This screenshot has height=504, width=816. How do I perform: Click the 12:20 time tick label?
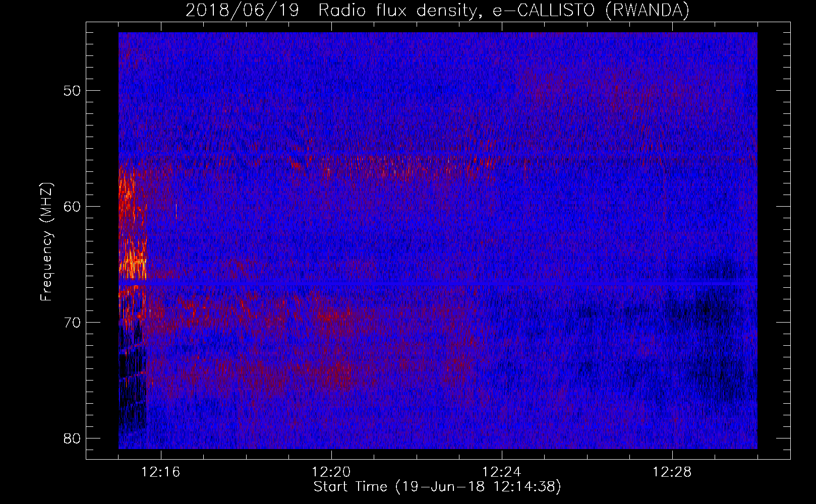click(x=331, y=472)
